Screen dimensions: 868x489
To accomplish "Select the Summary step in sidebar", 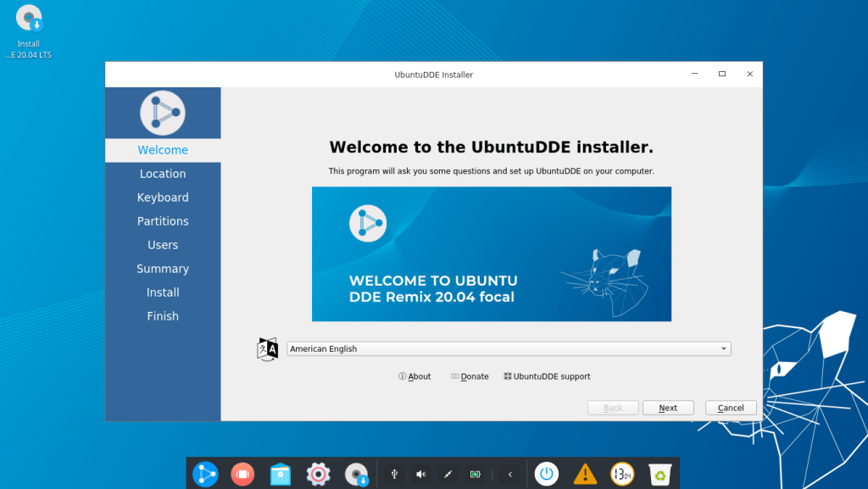I will pos(163,269).
